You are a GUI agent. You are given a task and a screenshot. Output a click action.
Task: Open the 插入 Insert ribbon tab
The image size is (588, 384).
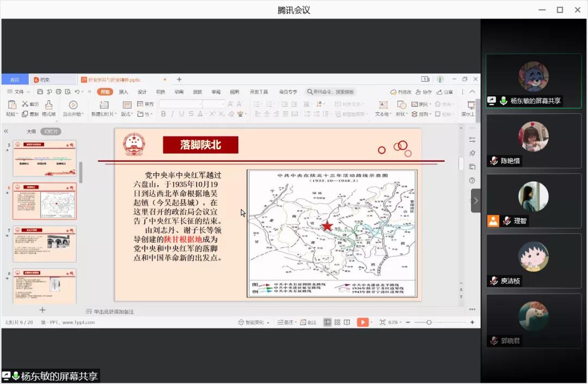(124, 92)
